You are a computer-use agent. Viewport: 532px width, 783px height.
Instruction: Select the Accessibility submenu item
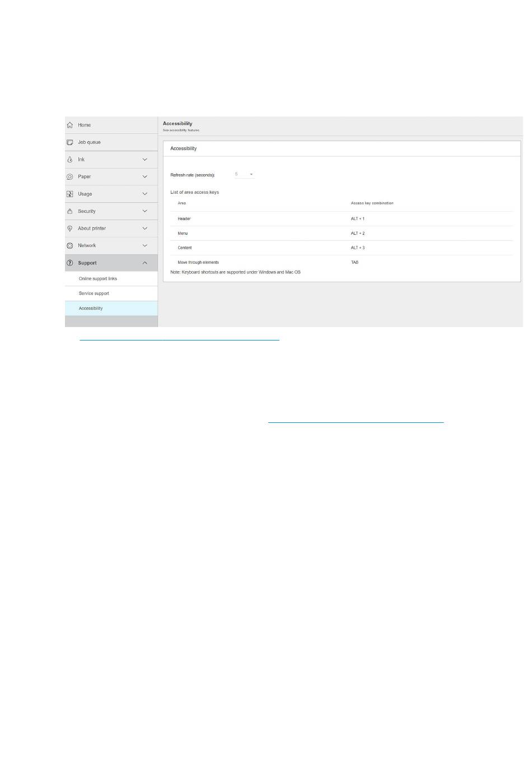[111, 309]
